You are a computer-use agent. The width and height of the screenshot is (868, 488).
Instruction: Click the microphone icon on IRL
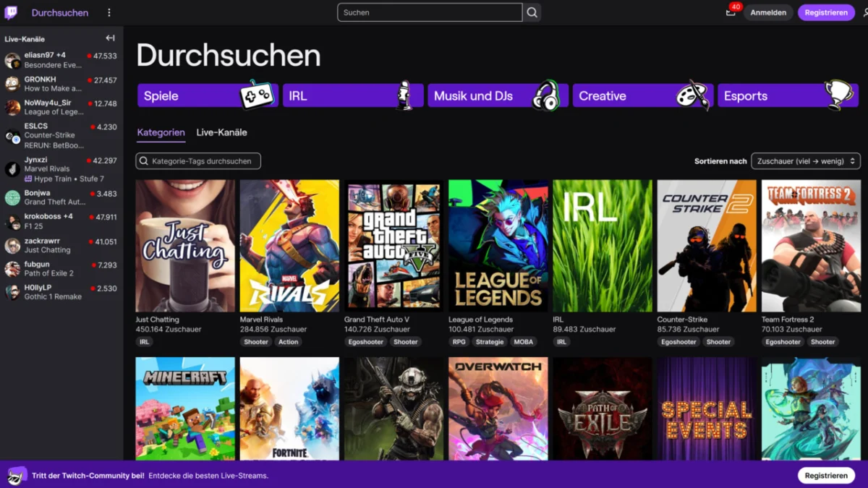click(x=405, y=95)
